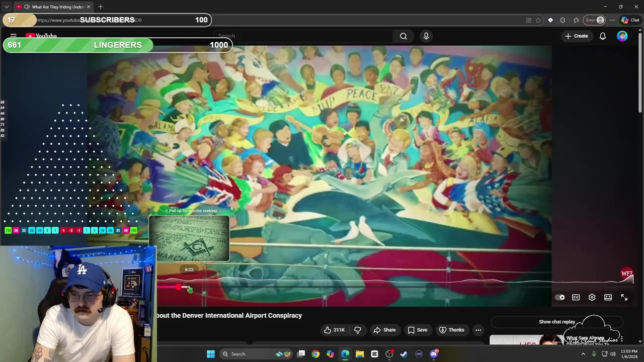Click the YouTube search input field
The image size is (644, 362).
click(303, 36)
